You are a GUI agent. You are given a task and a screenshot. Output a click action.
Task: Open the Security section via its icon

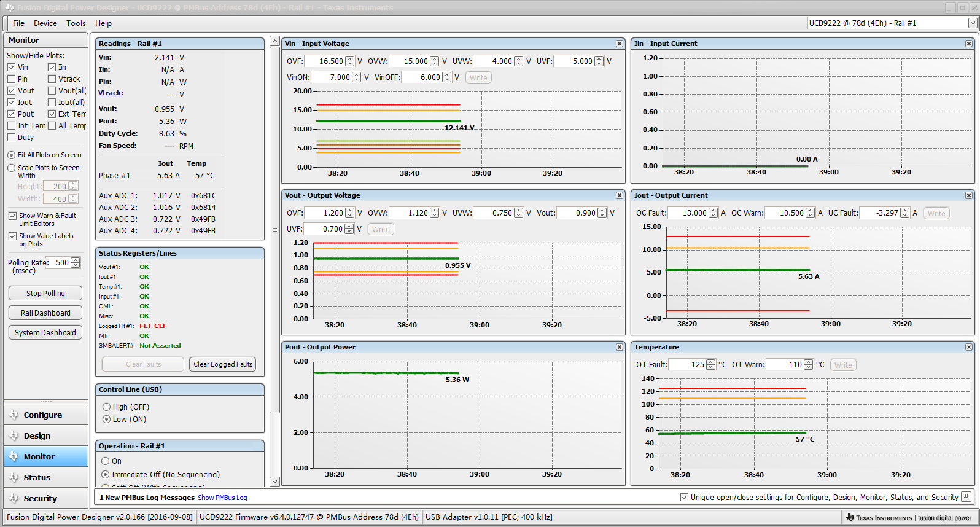[14, 499]
